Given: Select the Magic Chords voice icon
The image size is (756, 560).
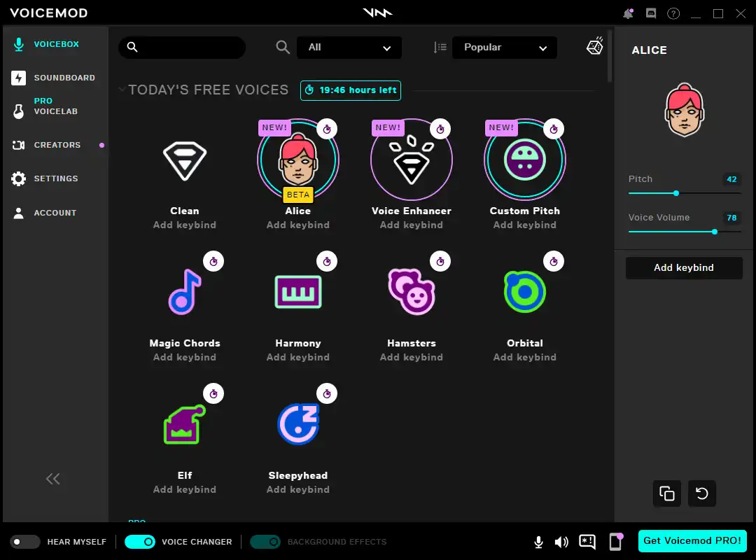Looking at the screenshot, I should tap(185, 292).
